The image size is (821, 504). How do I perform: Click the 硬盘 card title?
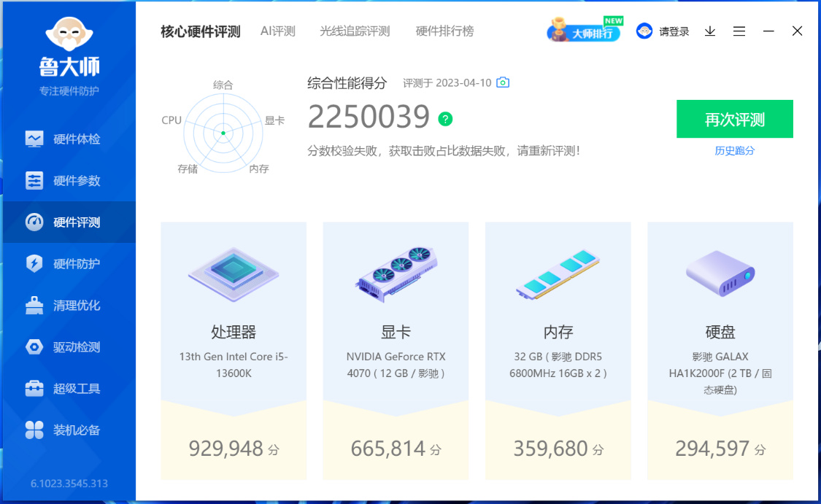[x=720, y=332]
